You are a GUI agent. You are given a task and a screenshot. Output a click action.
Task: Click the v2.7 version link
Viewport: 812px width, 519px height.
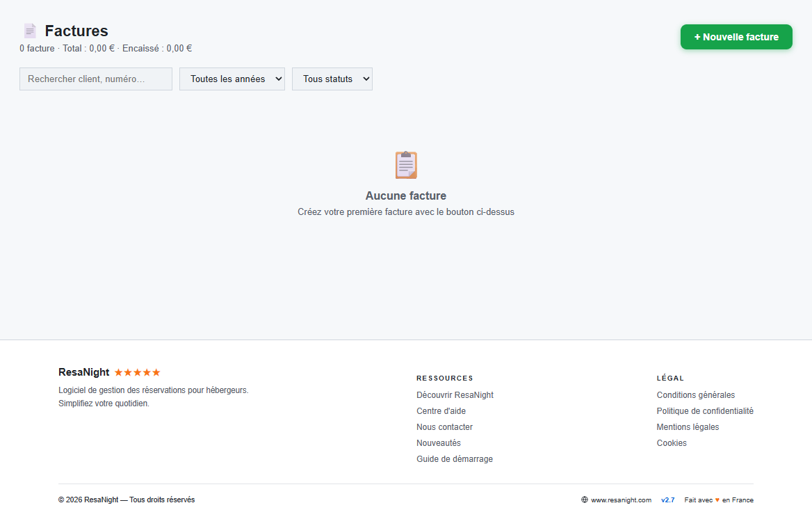click(667, 500)
